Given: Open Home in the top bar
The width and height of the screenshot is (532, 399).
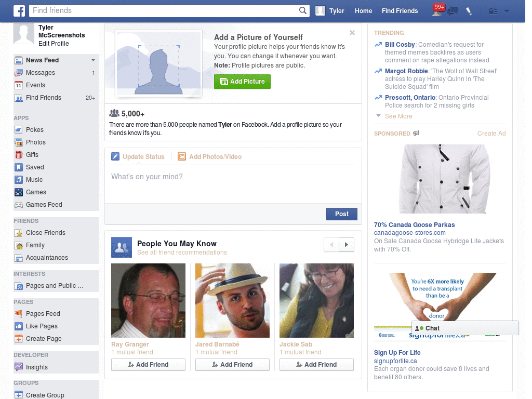Looking at the screenshot, I should pyautogui.click(x=363, y=11).
